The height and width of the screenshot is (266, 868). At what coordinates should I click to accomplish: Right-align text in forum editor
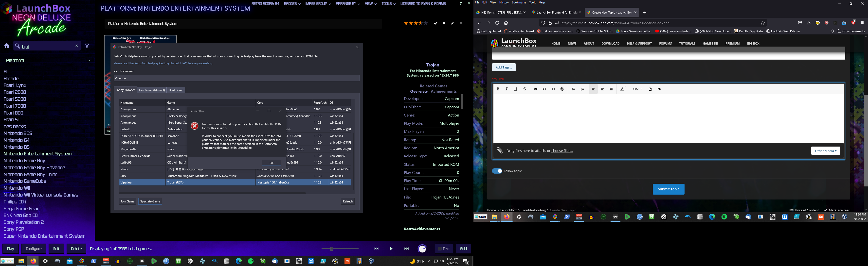click(x=611, y=89)
